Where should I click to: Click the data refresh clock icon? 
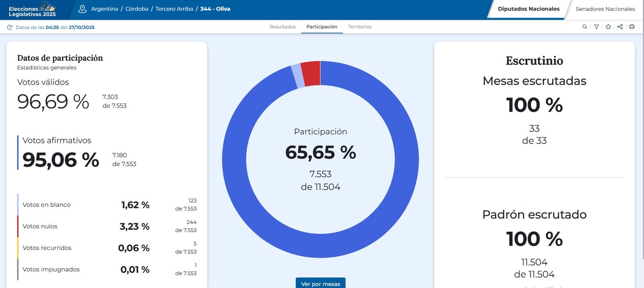(10, 27)
